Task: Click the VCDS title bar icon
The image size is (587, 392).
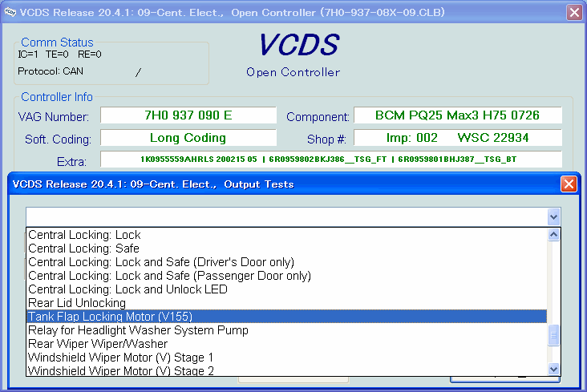Action: [10, 12]
